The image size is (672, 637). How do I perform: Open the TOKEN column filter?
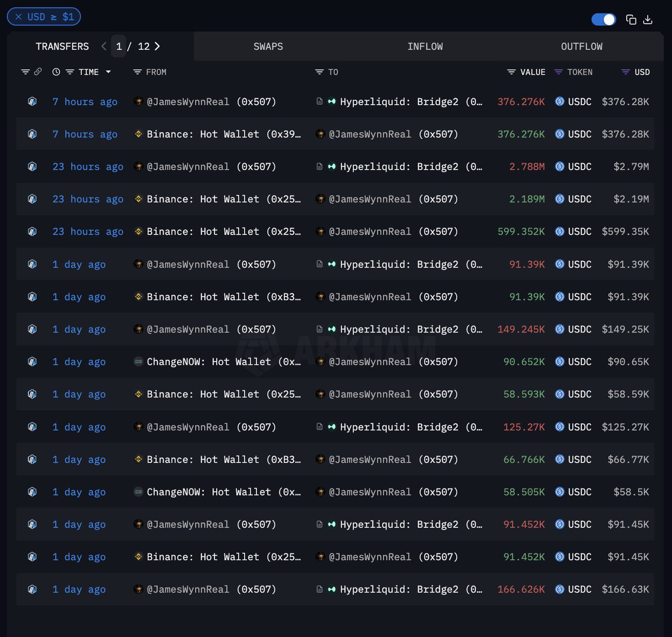click(x=558, y=72)
